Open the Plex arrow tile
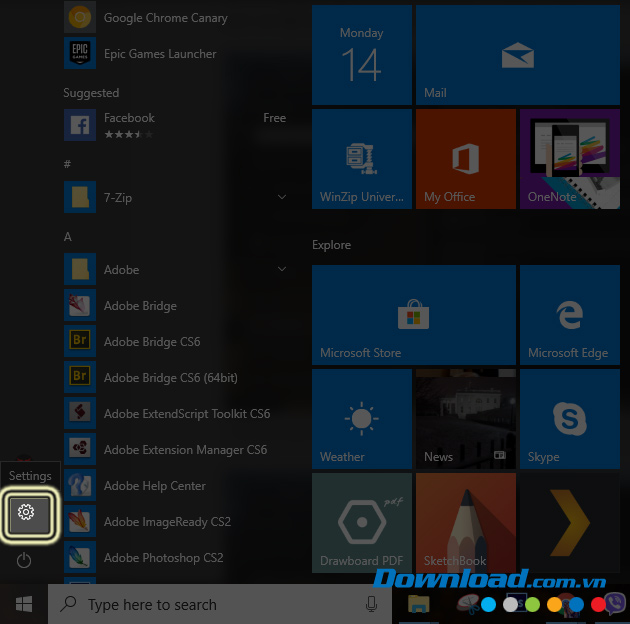The width and height of the screenshot is (630, 624). coord(570,522)
